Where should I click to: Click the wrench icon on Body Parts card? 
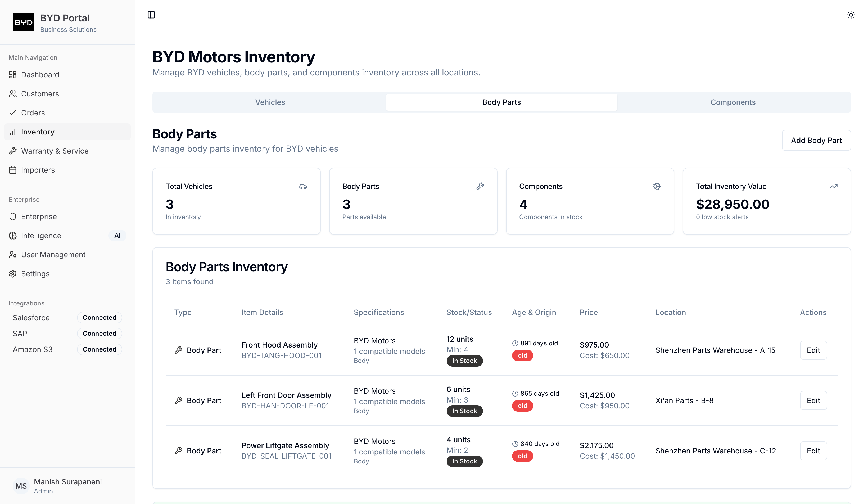480,186
